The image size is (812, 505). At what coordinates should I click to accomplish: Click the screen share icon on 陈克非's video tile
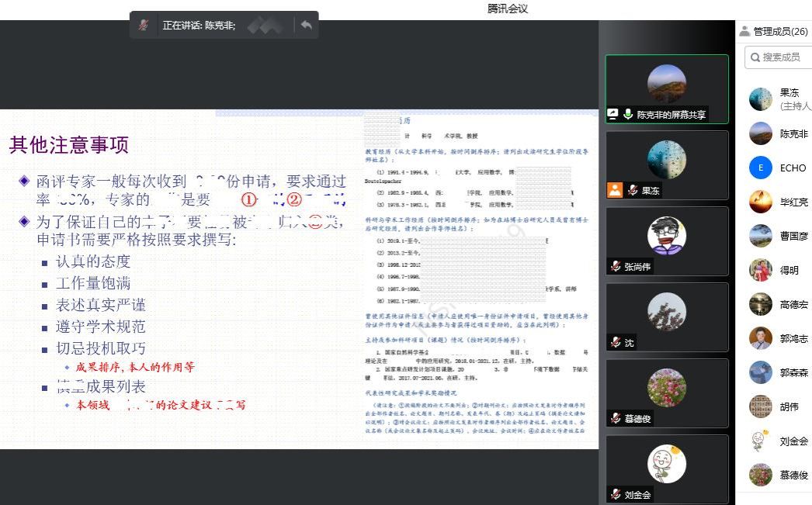pyautogui.click(x=613, y=114)
